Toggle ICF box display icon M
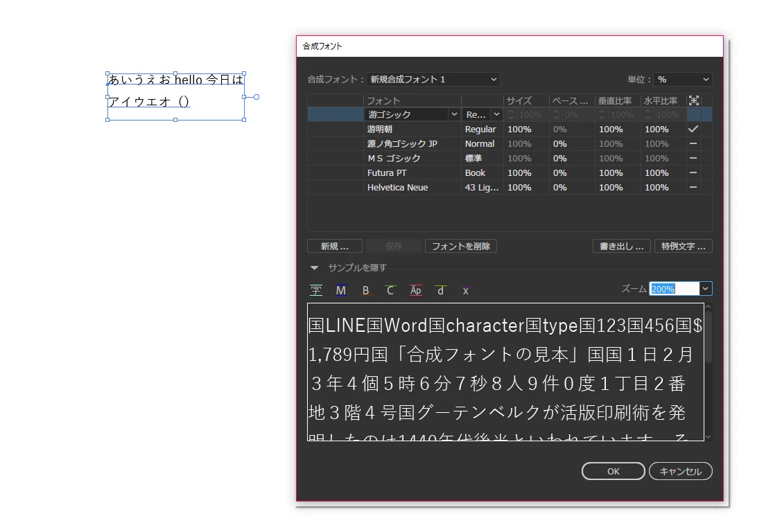 [x=341, y=290]
